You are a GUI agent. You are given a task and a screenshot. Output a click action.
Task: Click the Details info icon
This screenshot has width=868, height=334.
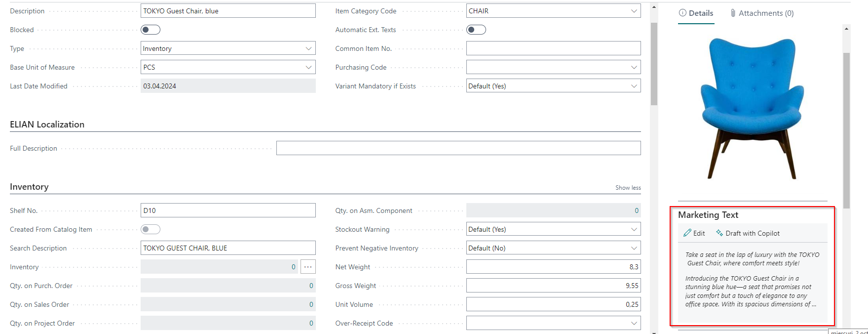pos(682,13)
